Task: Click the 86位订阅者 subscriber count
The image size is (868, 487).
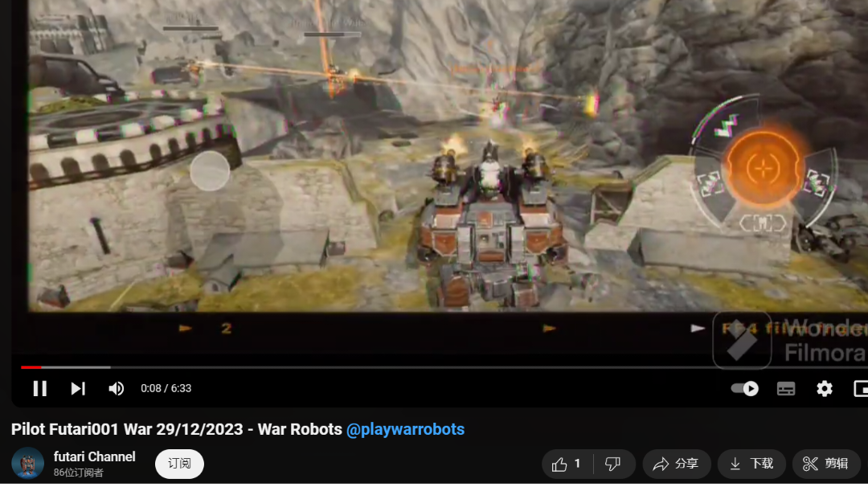Action: pyautogui.click(x=79, y=473)
